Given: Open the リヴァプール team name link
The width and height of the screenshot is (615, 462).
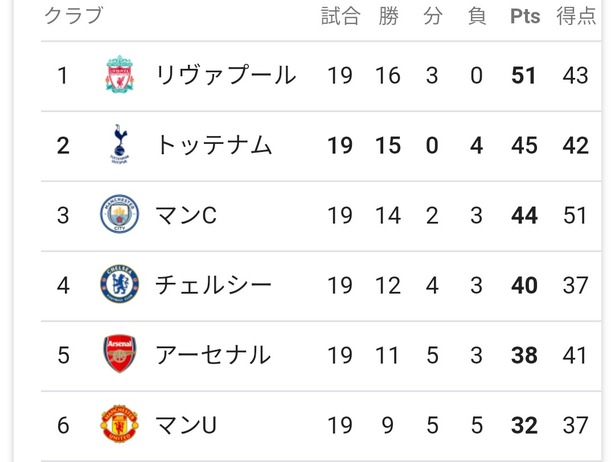Looking at the screenshot, I should coord(226,75).
